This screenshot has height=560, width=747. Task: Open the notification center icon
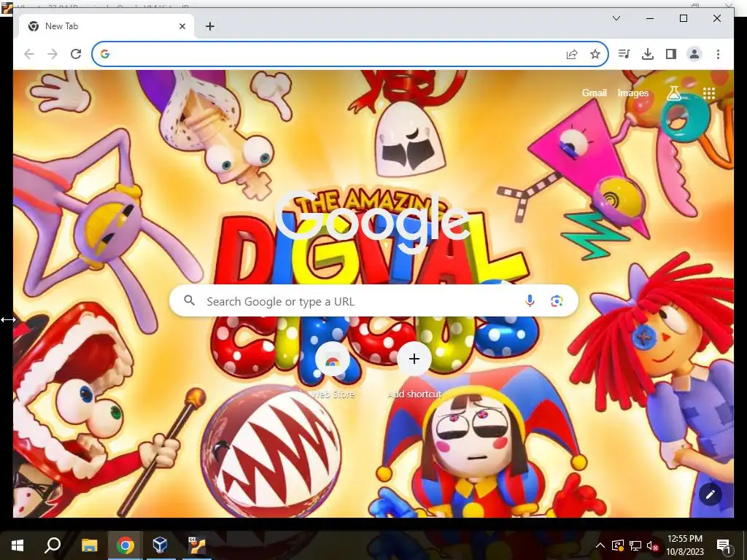[x=724, y=545]
